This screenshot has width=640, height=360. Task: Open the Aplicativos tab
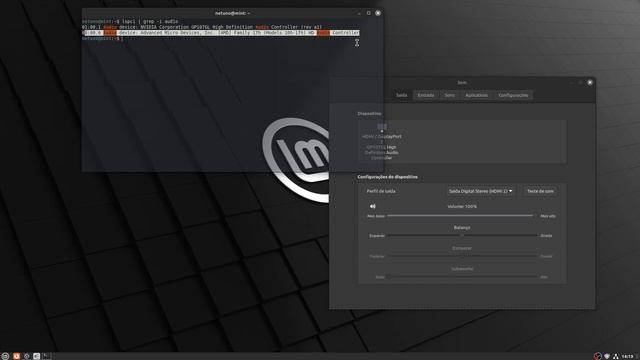[476, 95]
